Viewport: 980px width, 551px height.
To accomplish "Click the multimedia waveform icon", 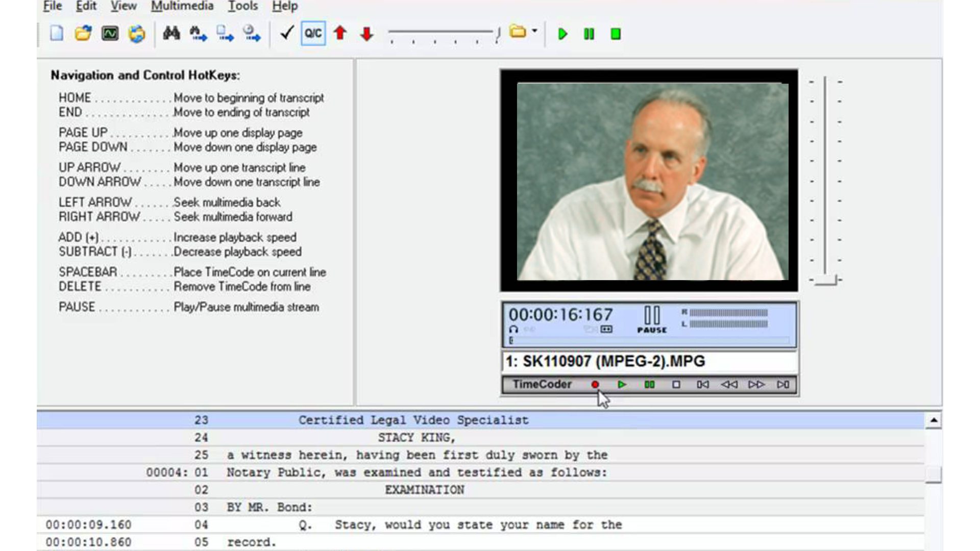I will 110,34.
